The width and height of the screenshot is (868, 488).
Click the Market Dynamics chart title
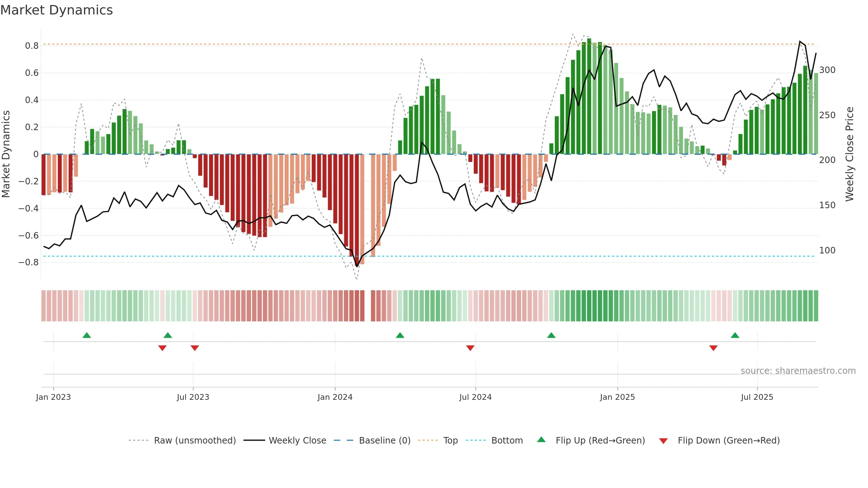[57, 10]
